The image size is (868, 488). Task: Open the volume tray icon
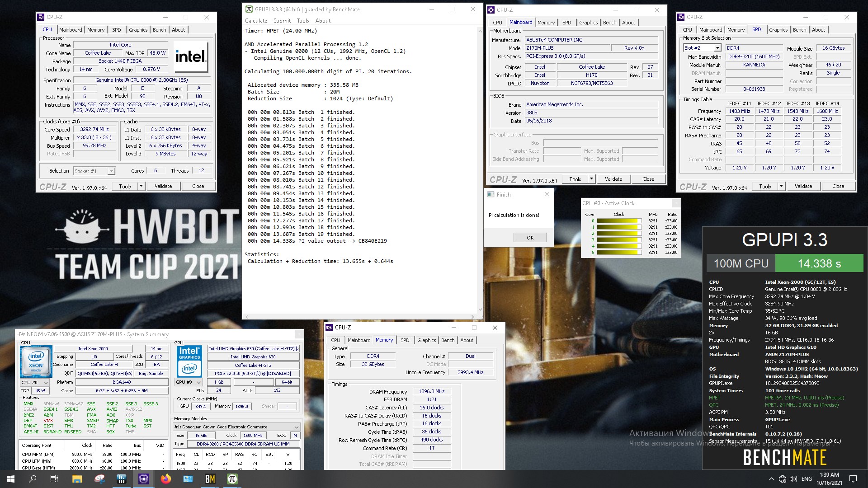(x=793, y=479)
